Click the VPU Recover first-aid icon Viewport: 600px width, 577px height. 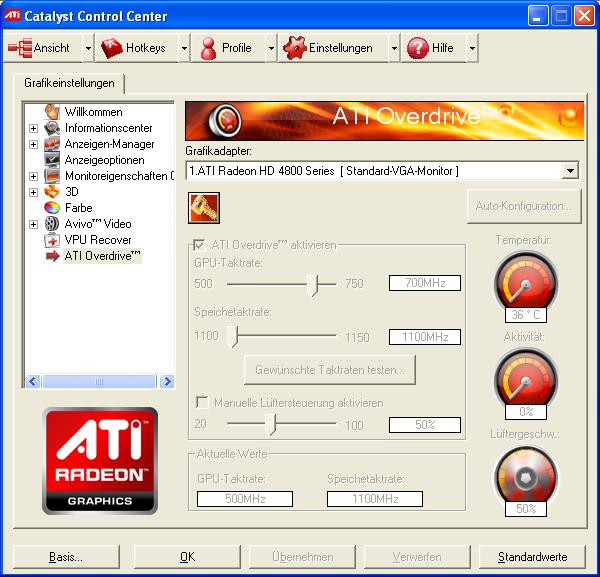click(52, 240)
